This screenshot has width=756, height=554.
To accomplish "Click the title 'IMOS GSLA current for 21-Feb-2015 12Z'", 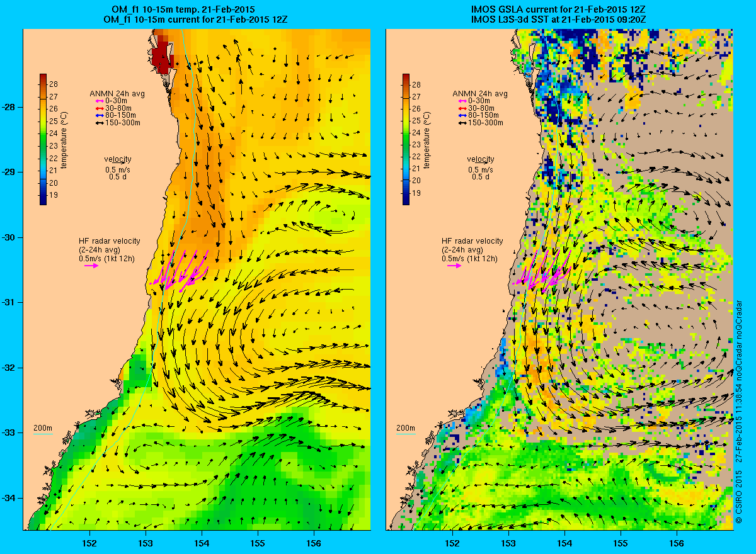I will [558, 11].
